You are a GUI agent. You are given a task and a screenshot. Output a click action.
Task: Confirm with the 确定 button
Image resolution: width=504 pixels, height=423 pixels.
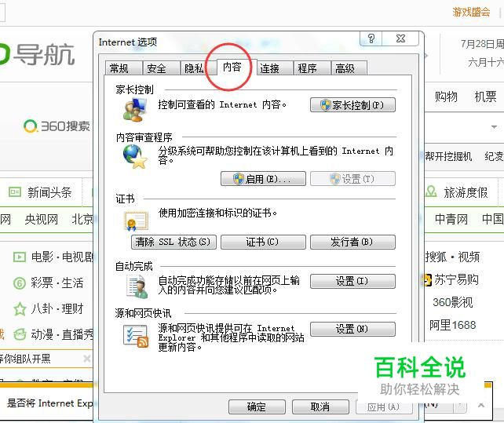257,407
